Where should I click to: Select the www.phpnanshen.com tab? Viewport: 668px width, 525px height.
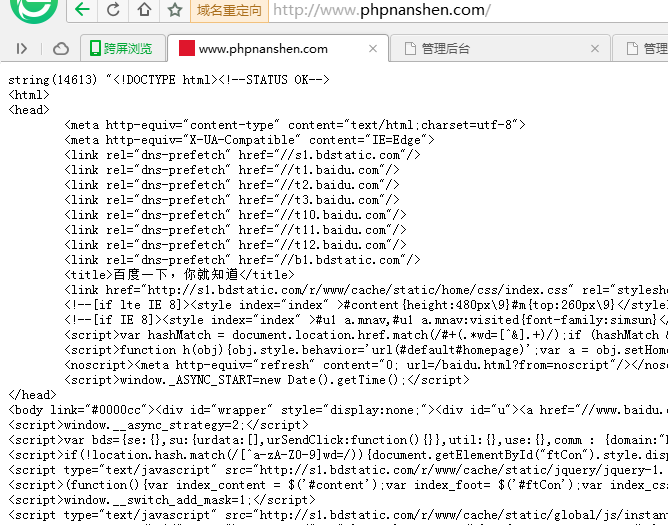[278, 49]
